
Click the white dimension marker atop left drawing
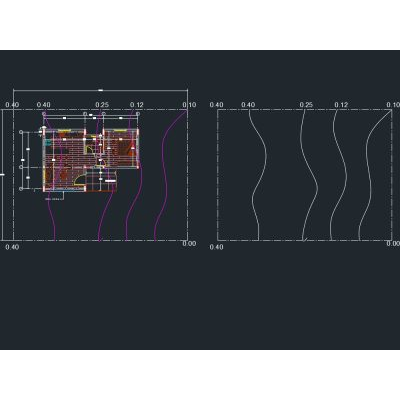tap(100, 90)
